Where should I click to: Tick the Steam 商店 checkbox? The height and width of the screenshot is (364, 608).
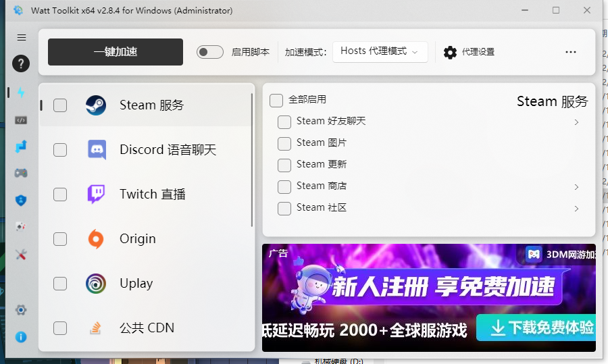click(x=284, y=186)
